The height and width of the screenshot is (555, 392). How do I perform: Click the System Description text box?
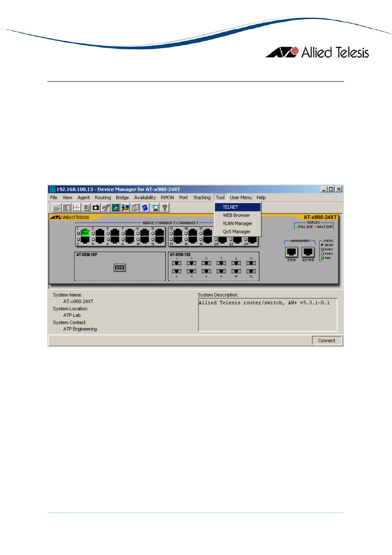click(x=267, y=315)
